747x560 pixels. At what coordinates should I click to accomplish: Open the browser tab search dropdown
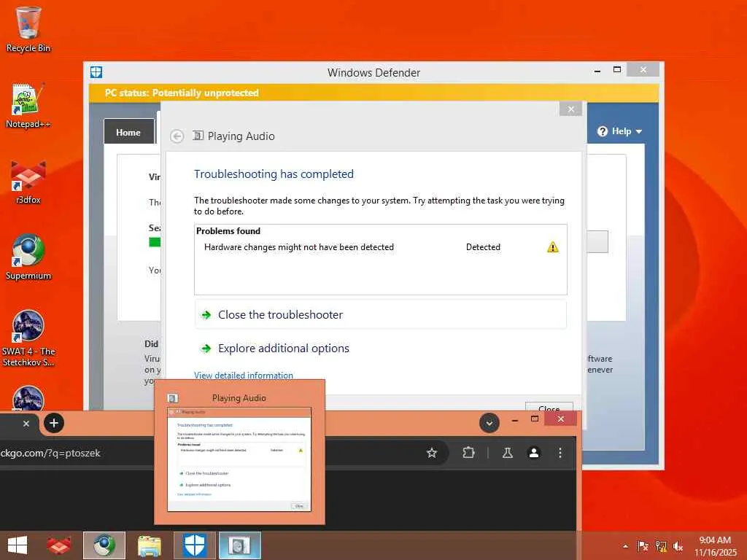[x=489, y=423]
